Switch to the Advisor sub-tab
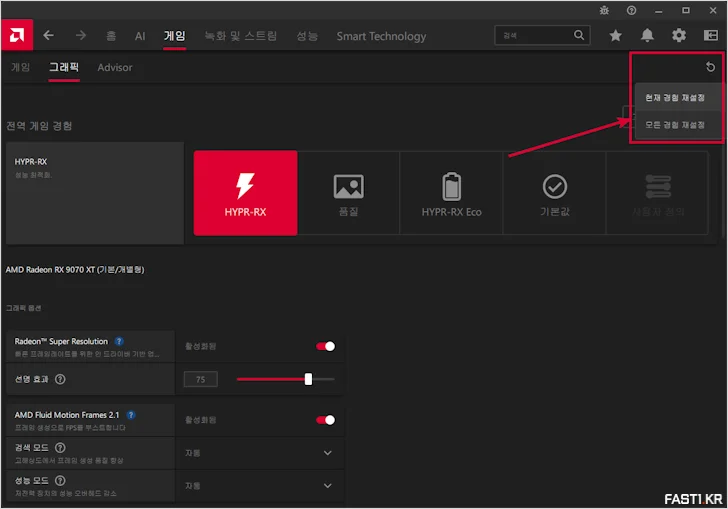 (115, 67)
